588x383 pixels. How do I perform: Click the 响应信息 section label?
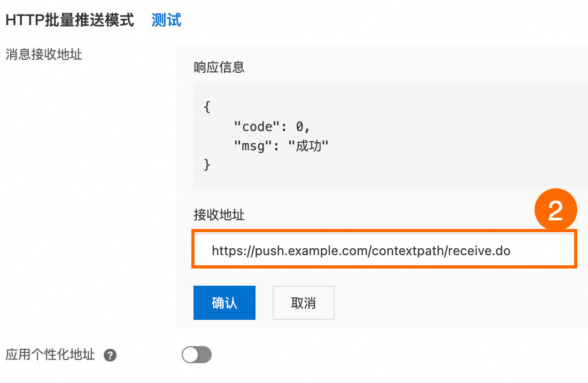219,67
